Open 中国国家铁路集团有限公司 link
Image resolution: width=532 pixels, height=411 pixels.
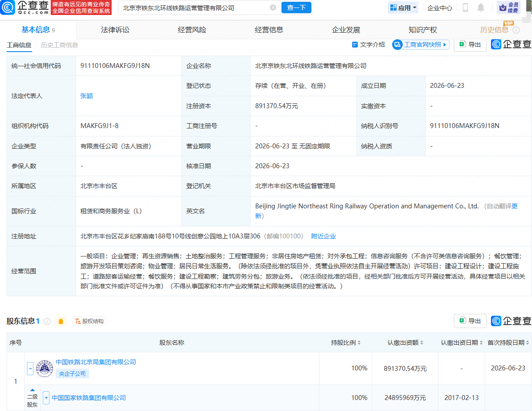89,398
